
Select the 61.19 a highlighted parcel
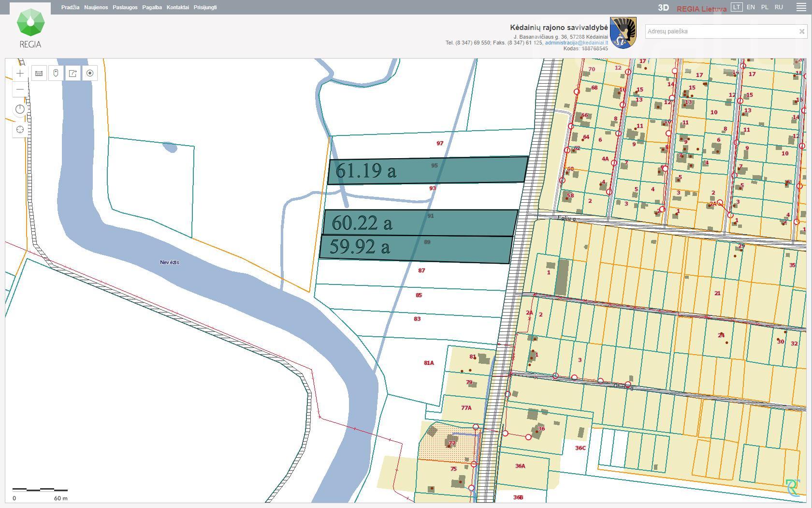point(428,170)
